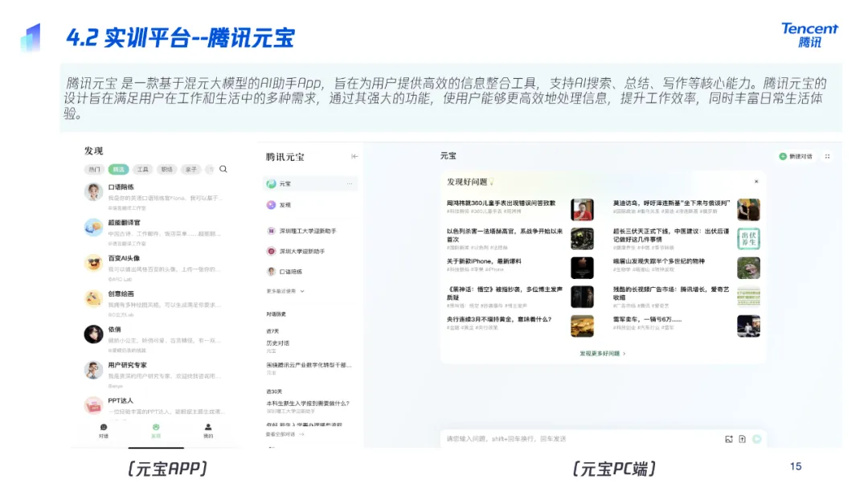
Task: Open the 以色列杀害一法塔赫高官 headline
Action: pyautogui.click(x=505, y=236)
